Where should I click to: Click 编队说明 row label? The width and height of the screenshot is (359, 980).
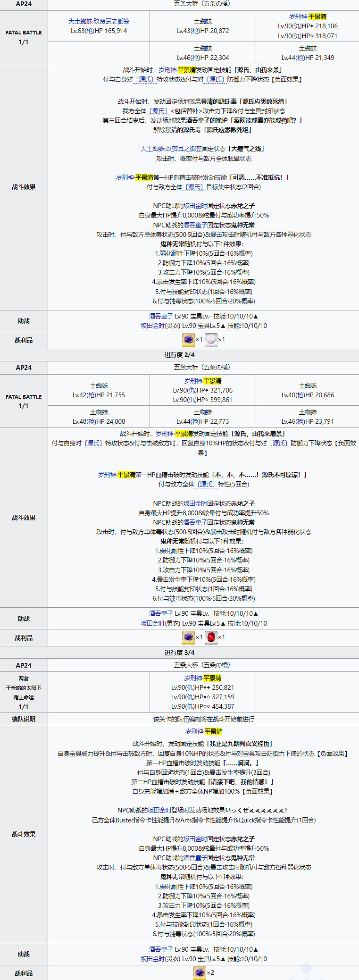24,719
